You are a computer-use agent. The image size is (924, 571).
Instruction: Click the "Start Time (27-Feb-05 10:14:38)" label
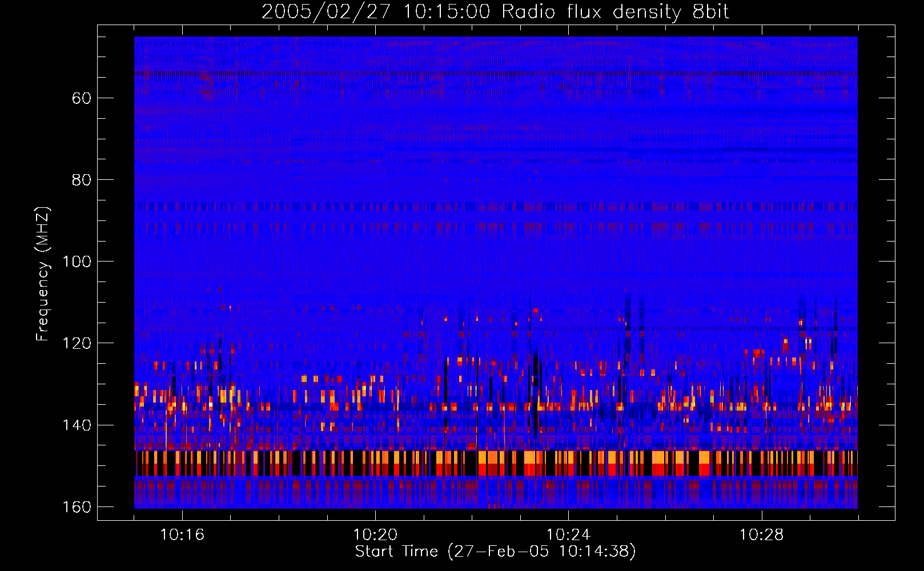click(x=495, y=552)
